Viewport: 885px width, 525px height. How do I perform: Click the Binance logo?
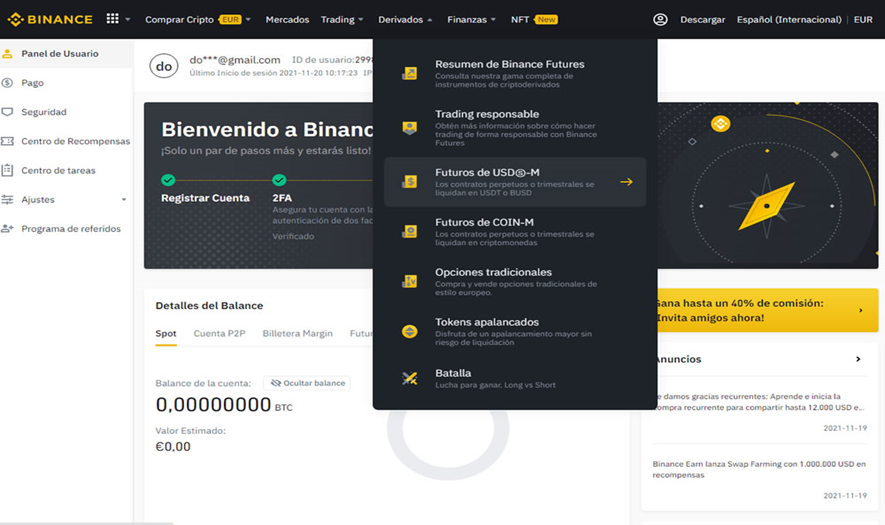coord(50,19)
